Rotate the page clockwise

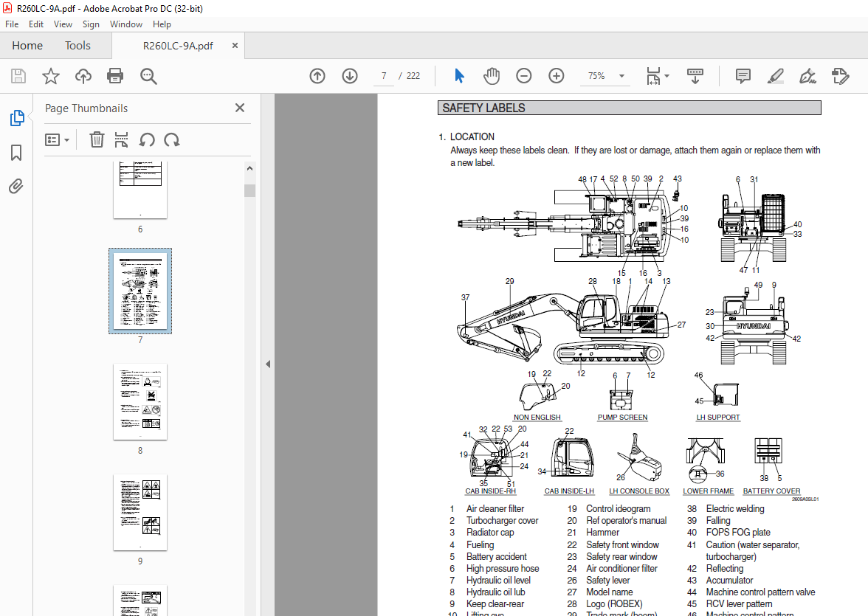tap(171, 140)
